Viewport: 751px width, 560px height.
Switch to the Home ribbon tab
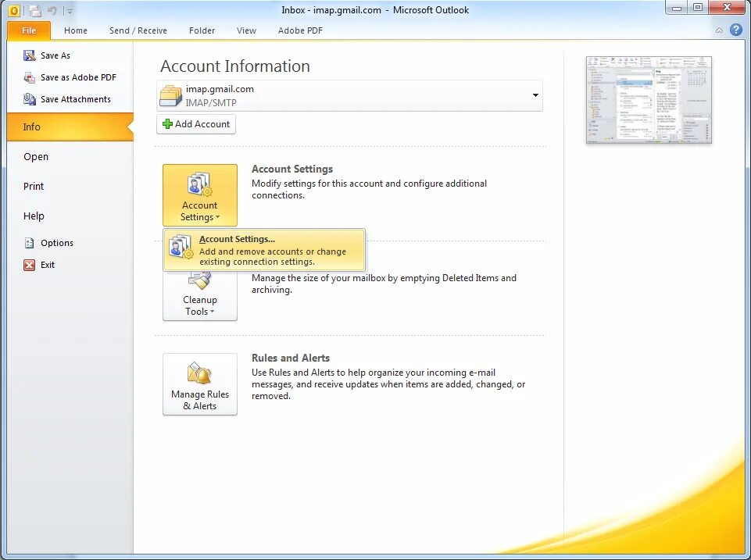(x=76, y=30)
